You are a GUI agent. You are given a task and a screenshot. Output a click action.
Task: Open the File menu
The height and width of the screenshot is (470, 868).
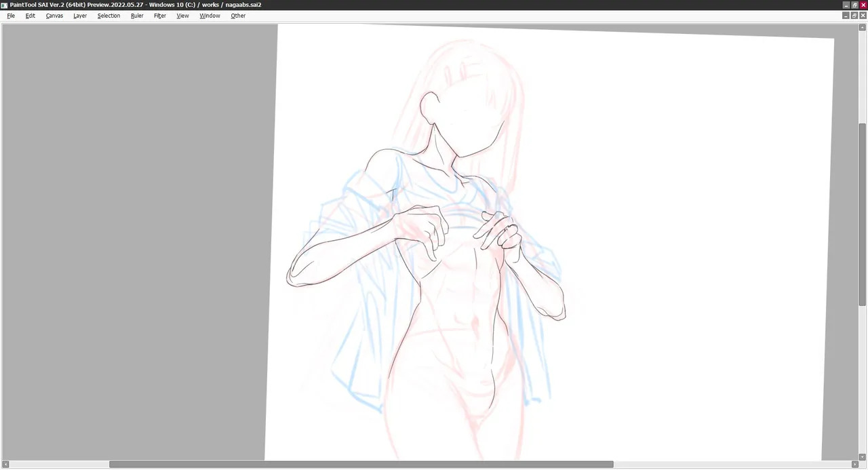[x=11, y=16]
